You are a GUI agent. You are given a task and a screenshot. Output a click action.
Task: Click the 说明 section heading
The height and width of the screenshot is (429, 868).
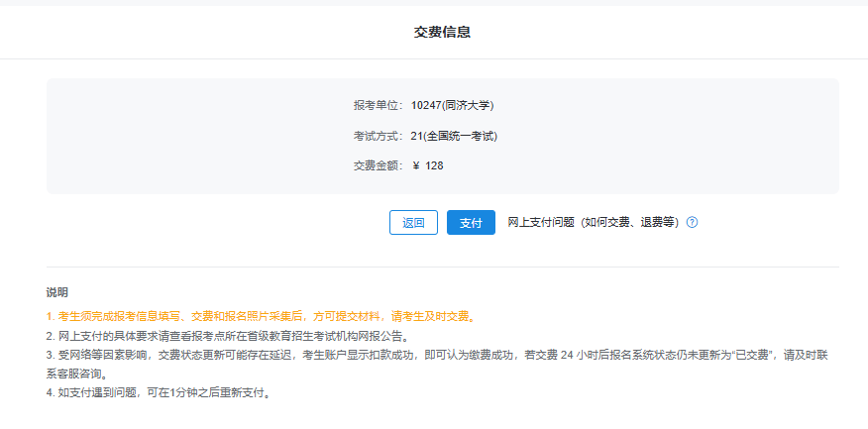[x=57, y=292]
